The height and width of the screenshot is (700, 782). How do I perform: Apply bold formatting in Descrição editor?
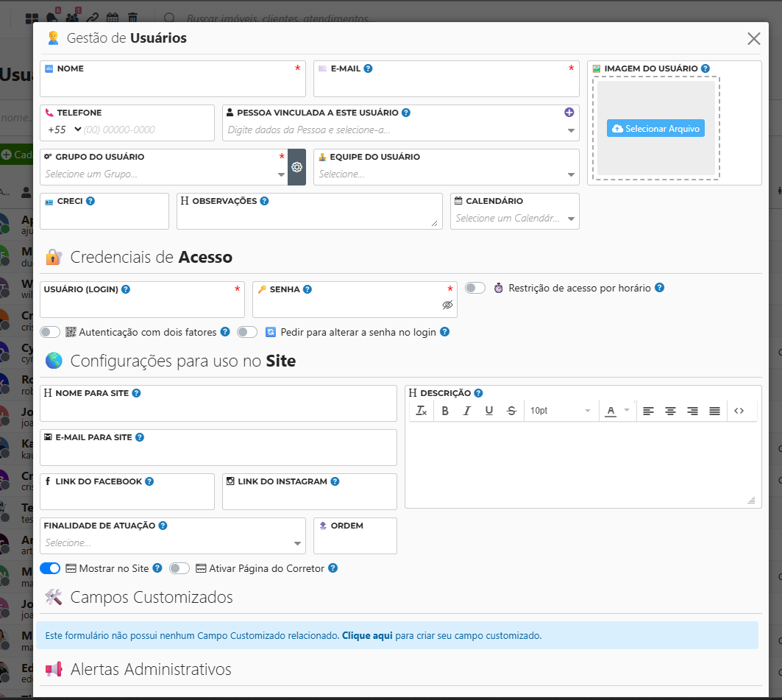pos(445,411)
